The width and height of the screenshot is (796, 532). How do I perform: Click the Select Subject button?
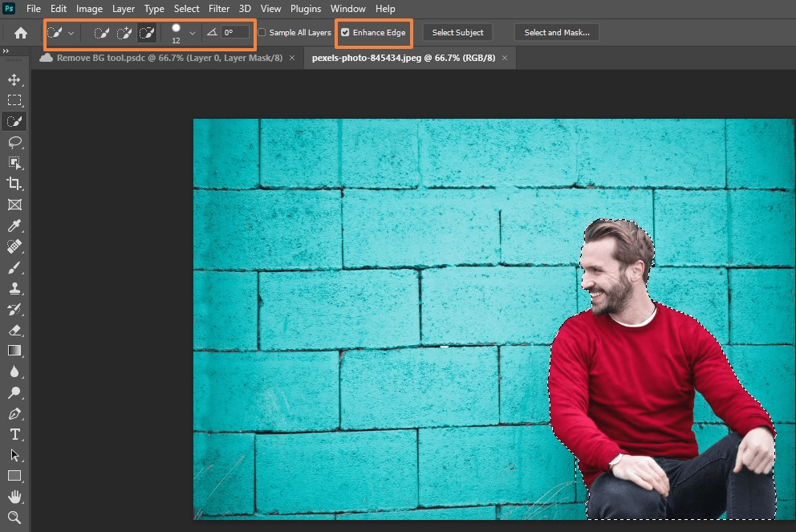pyautogui.click(x=457, y=32)
